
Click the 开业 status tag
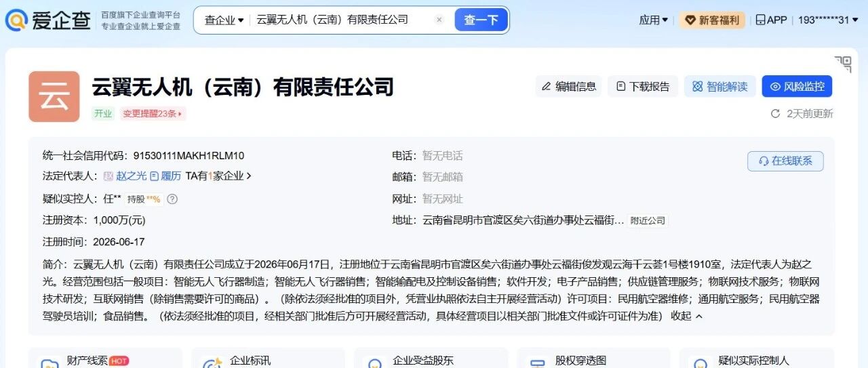tap(103, 114)
